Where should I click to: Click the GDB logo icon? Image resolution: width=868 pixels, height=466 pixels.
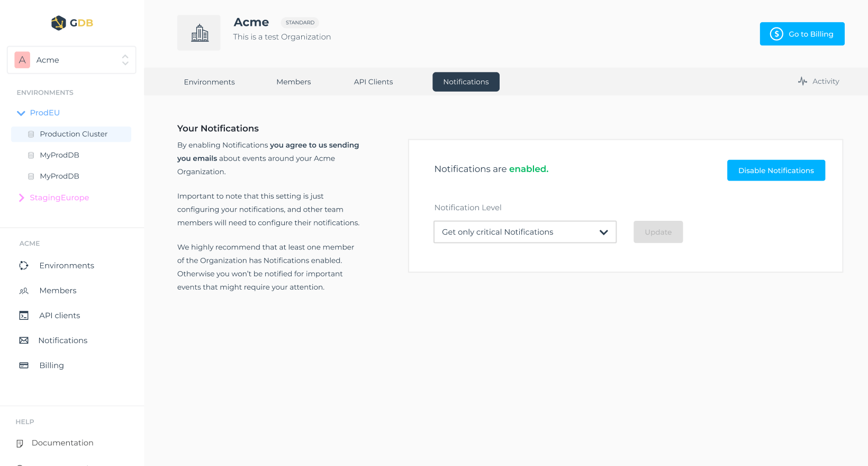pos(58,23)
